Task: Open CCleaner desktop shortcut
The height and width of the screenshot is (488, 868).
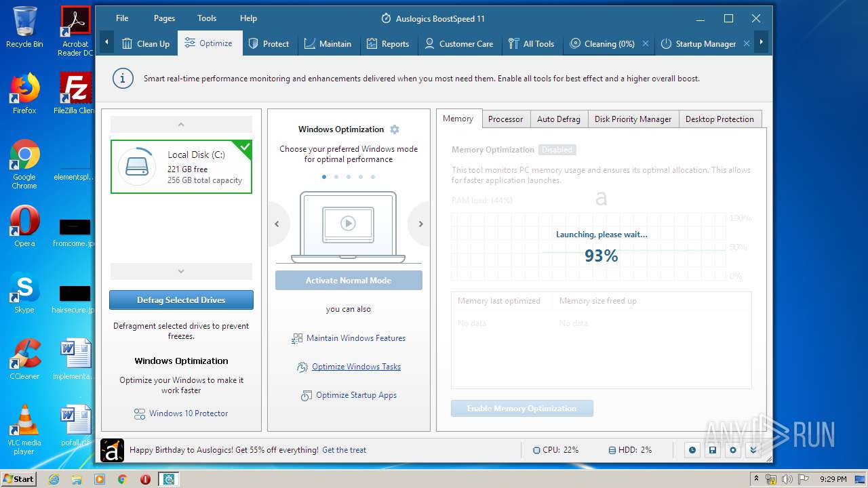Action: click(24, 359)
